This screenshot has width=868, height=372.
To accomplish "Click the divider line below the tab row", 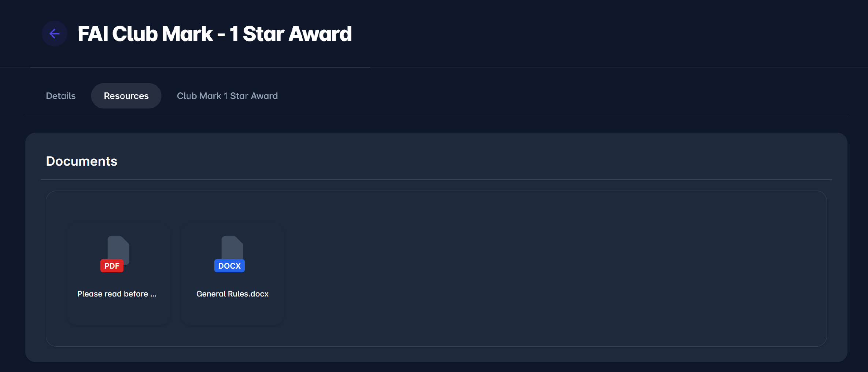I will point(436,117).
